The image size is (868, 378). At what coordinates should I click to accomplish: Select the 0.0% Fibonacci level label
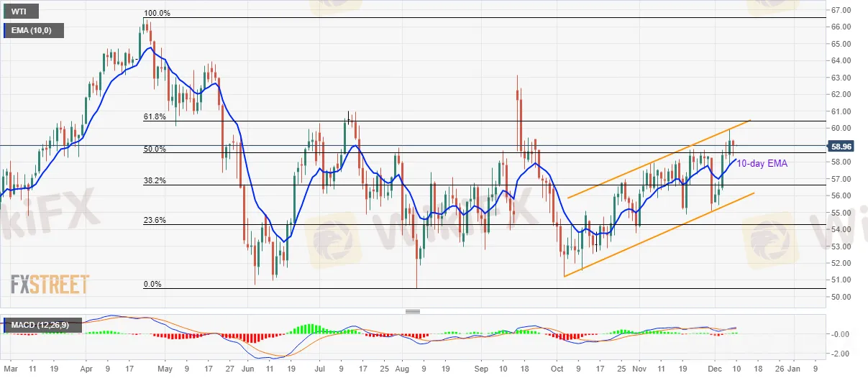[x=152, y=284]
